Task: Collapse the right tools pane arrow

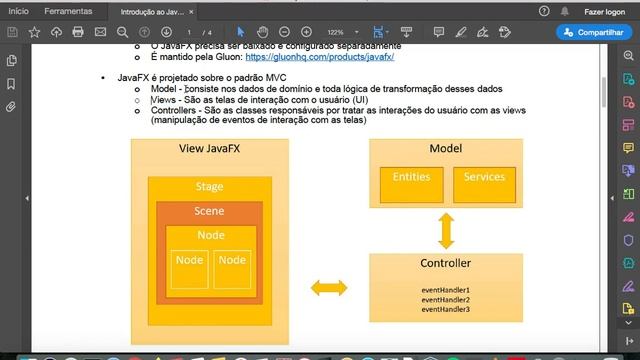Action: click(612, 198)
